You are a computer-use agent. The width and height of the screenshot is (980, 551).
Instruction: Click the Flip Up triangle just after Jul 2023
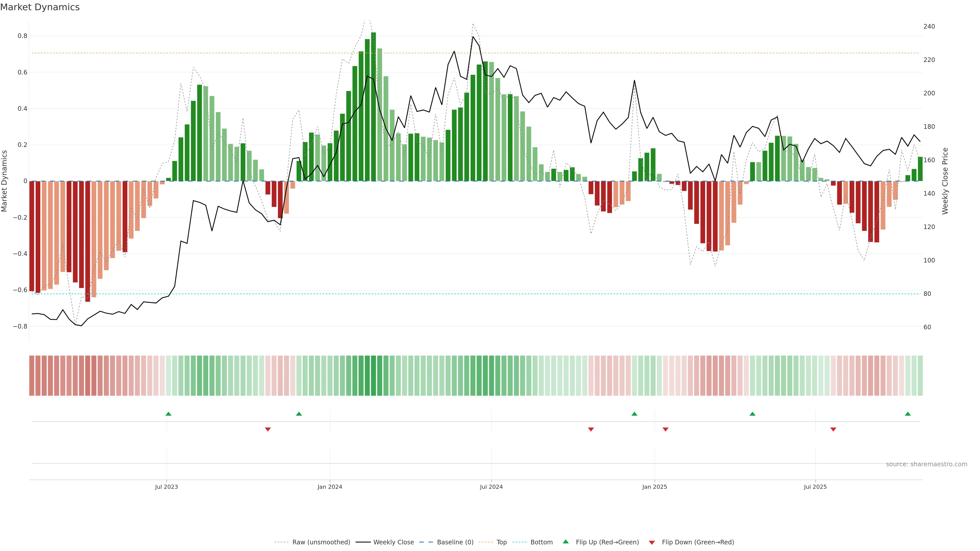coord(168,414)
